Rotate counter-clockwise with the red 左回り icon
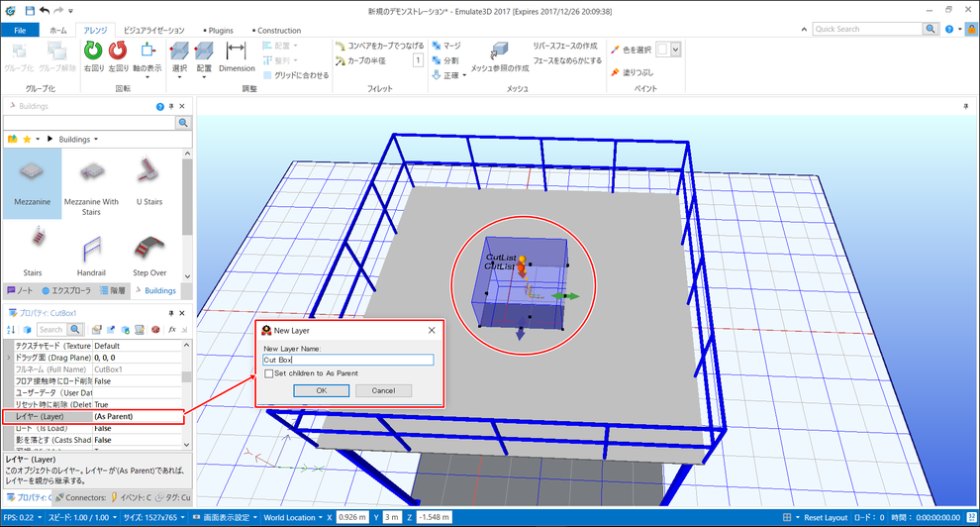 point(118,51)
